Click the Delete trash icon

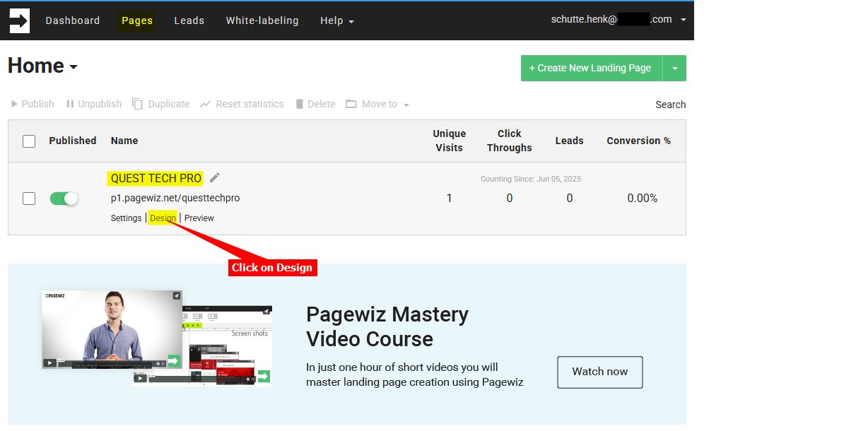click(300, 104)
